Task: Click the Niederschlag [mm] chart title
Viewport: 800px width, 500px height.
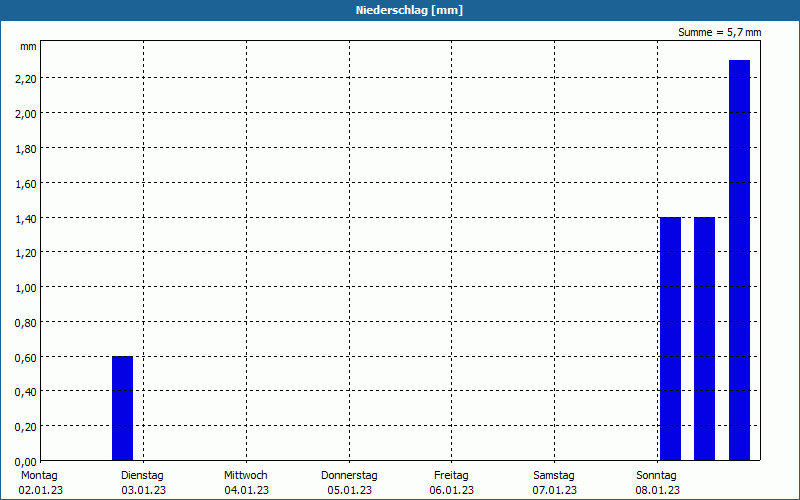Action: point(409,10)
